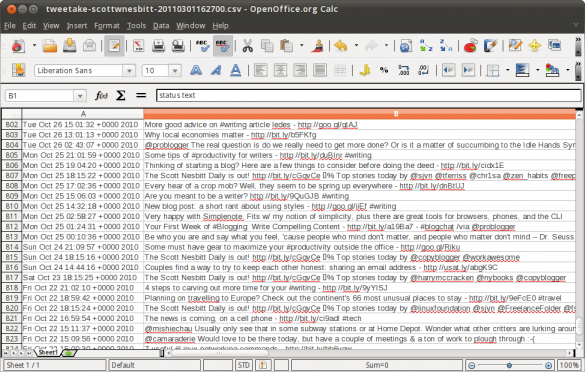Click the Find & Replace icon

click(515, 46)
